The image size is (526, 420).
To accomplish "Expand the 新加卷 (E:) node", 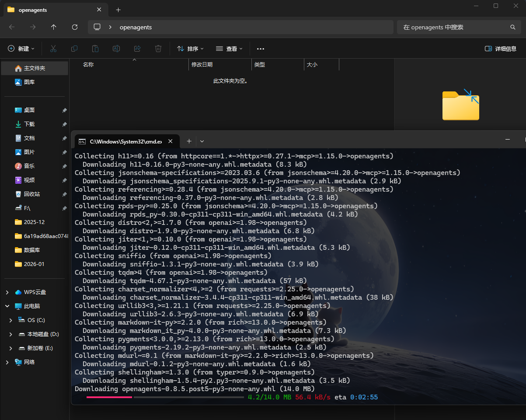I will [11, 348].
